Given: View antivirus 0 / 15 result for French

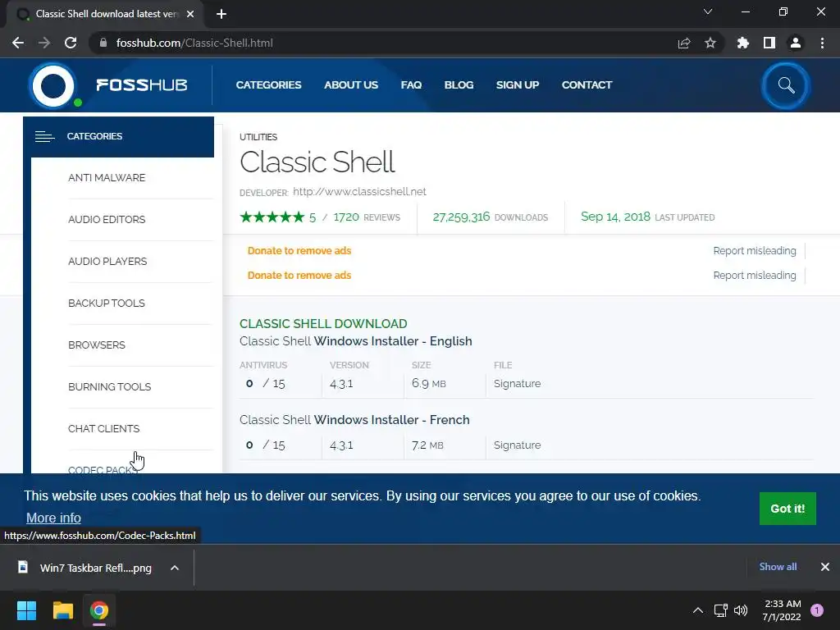Looking at the screenshot, I should click(x=265, y=445).
